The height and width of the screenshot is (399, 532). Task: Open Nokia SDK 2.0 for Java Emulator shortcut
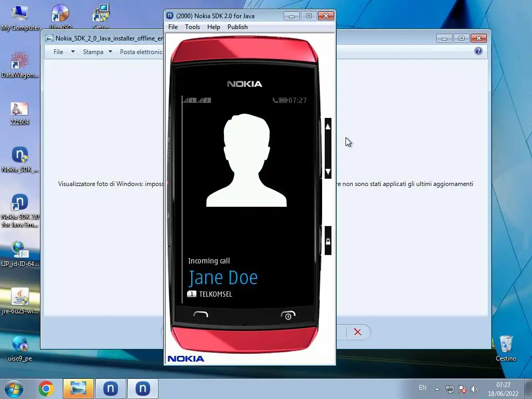click(x=20, y=210)
